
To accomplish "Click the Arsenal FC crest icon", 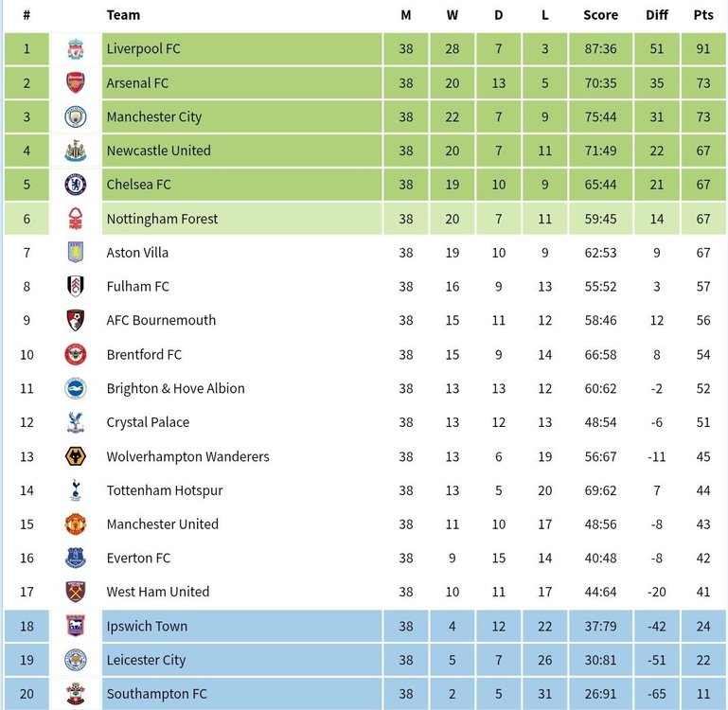I will pyautogui.click(x=75, y=82).
